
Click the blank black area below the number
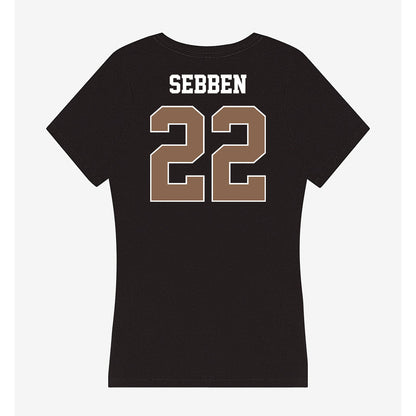pyautogui.click(x=208, y=283)
